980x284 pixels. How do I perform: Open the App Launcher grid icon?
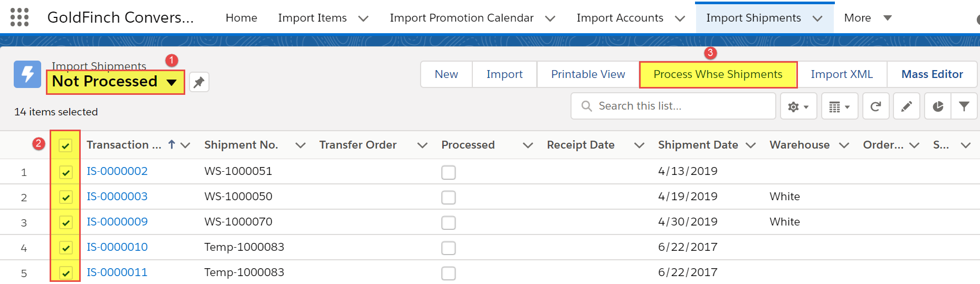pyautogui.click(x=20, y=17)
